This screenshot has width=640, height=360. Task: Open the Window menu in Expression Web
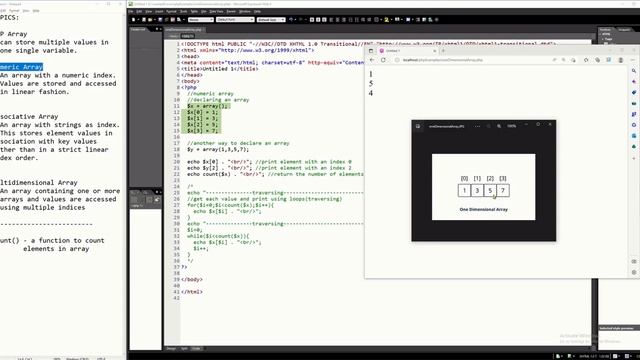pyautogui.click(x=244, y=11)
